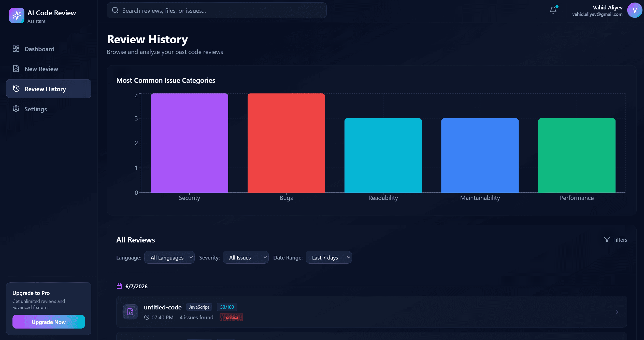644x340 pixels.
Task: Click the All Reviews heading
Action: pyautogui.click(x=136, y=240)
